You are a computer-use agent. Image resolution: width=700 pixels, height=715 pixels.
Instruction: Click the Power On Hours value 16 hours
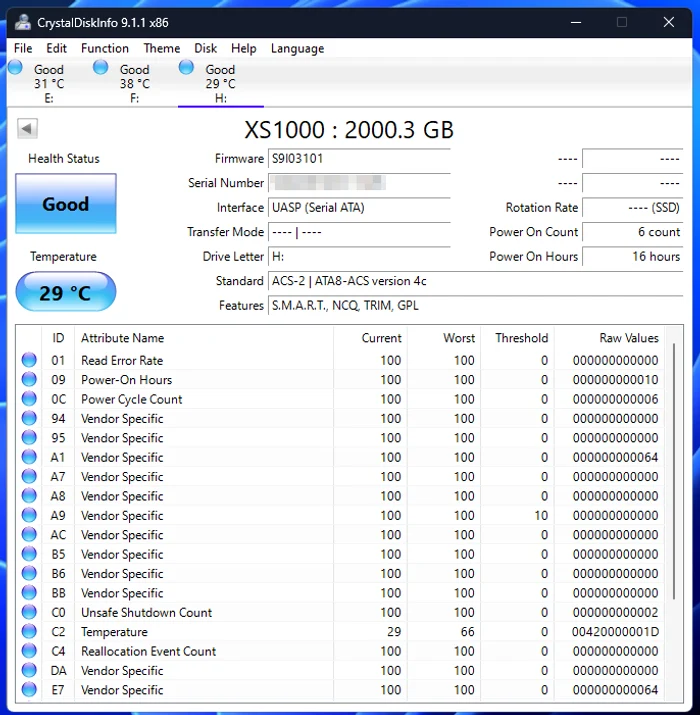tap(633, 257)
